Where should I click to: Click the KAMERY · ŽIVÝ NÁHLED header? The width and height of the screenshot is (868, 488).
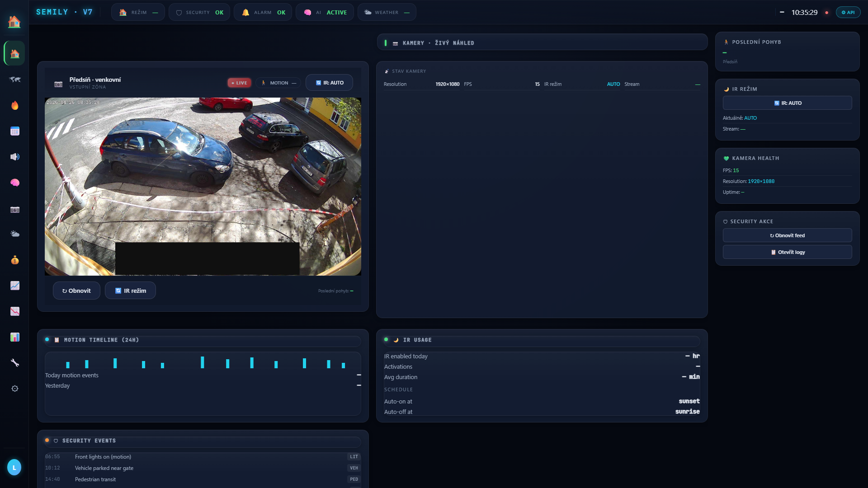pyautogui.click(x=542, y=42)
